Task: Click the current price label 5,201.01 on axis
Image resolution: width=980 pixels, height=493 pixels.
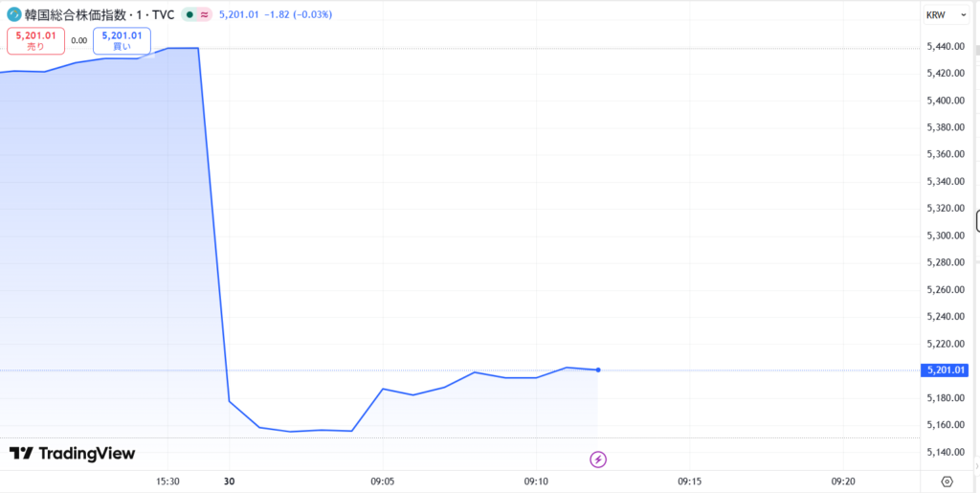Action: pyautogui.click(x=946, y=370)
